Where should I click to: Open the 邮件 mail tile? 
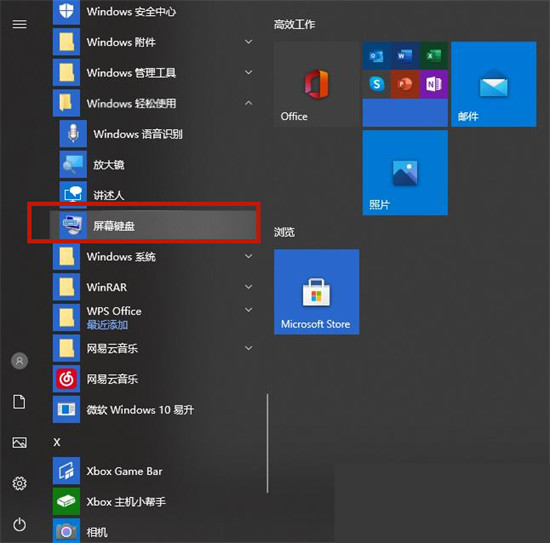pyautogui.click(x=494, y=84)
